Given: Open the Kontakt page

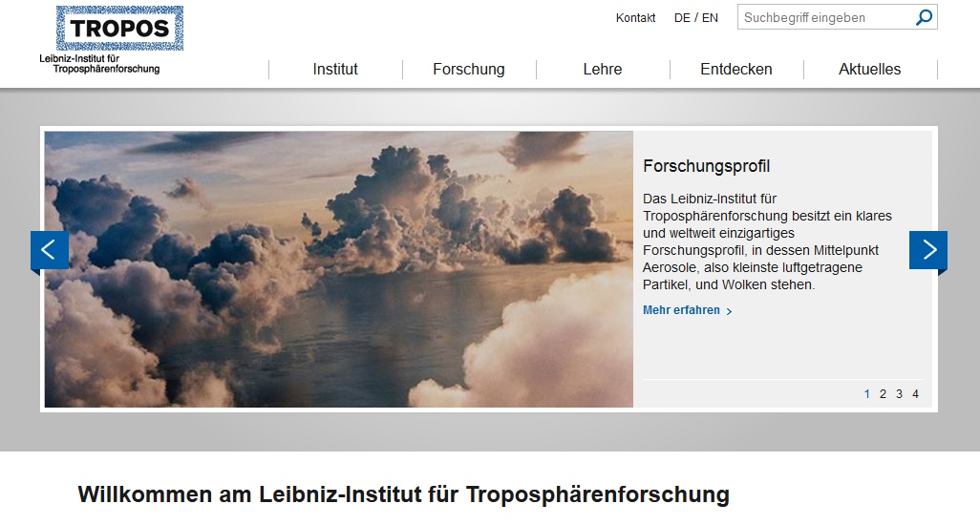Looking at the screenshot, I should [x=635, y=18].
